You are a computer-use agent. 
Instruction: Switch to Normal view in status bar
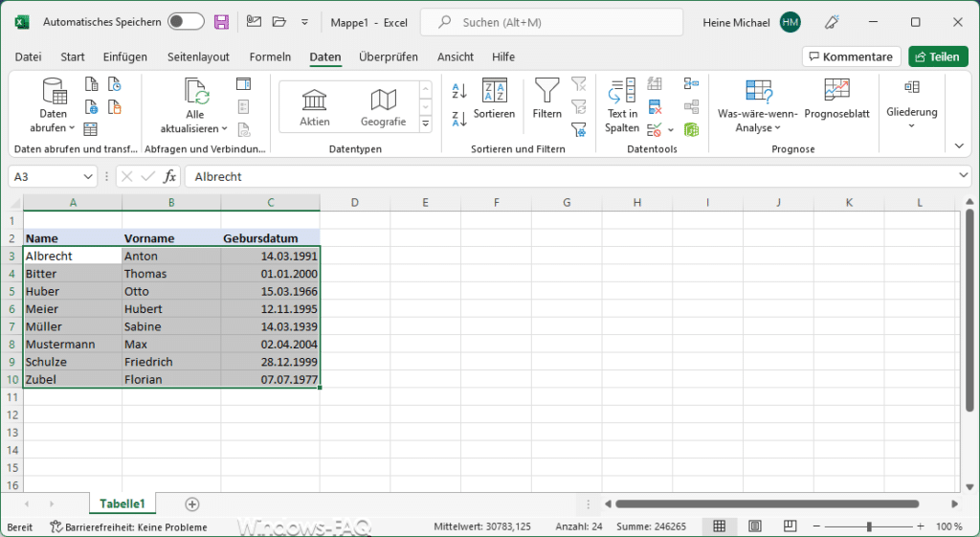[720, 526]
